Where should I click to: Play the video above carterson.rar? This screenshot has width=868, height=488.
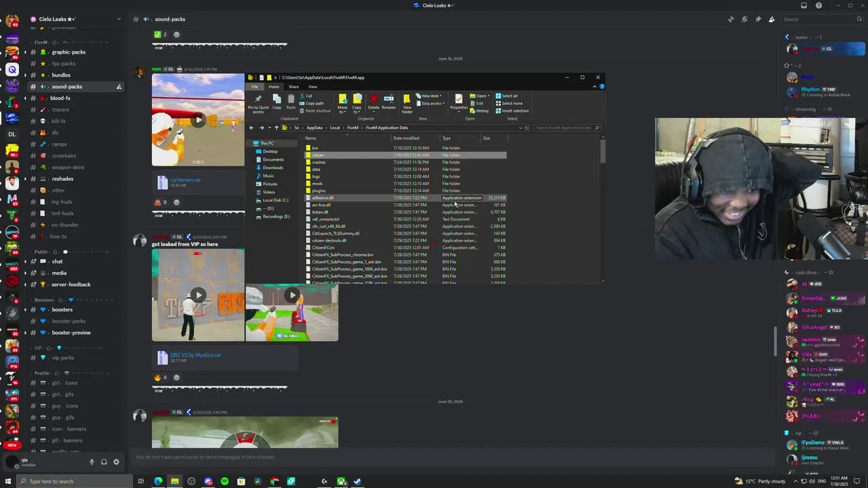coord(197,120)
